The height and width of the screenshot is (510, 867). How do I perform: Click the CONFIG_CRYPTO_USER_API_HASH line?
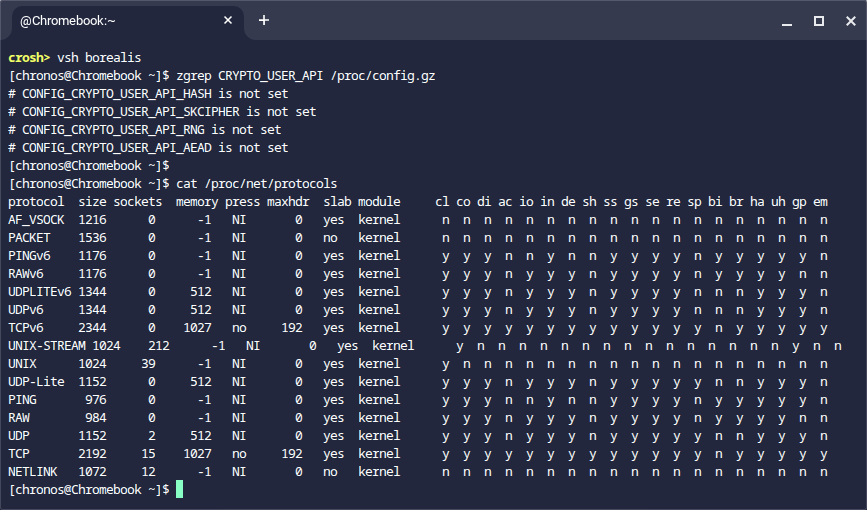point(148,93)
